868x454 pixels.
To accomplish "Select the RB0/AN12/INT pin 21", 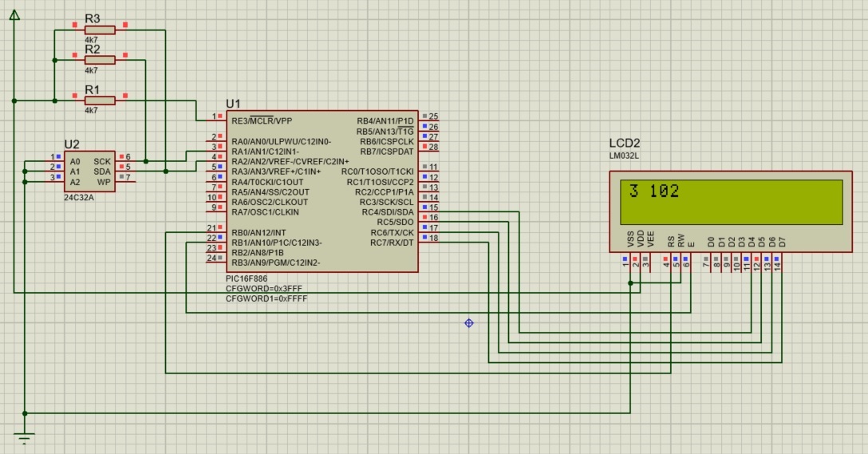I will coord(214,228).
